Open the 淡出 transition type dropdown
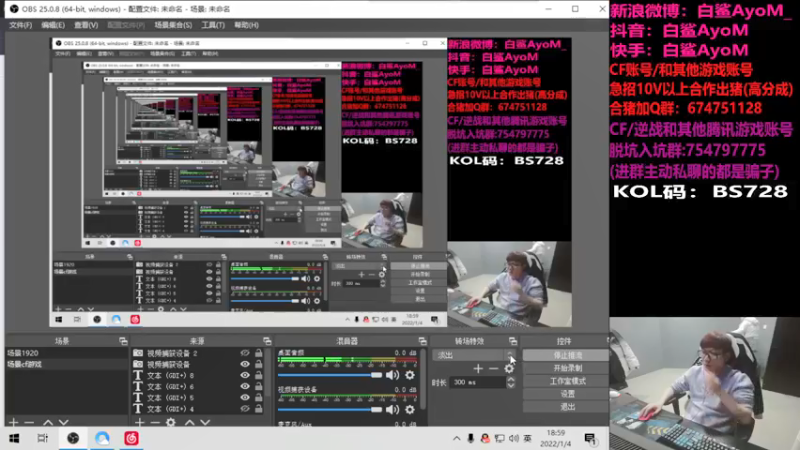Viewport: 800px width, 450px height. (x=474, y=355)
